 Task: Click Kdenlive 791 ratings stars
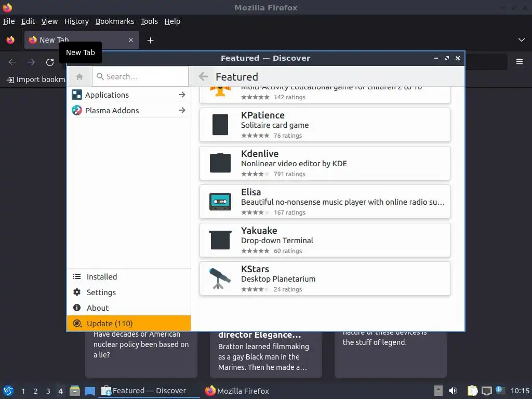click(x=255, y=174)
